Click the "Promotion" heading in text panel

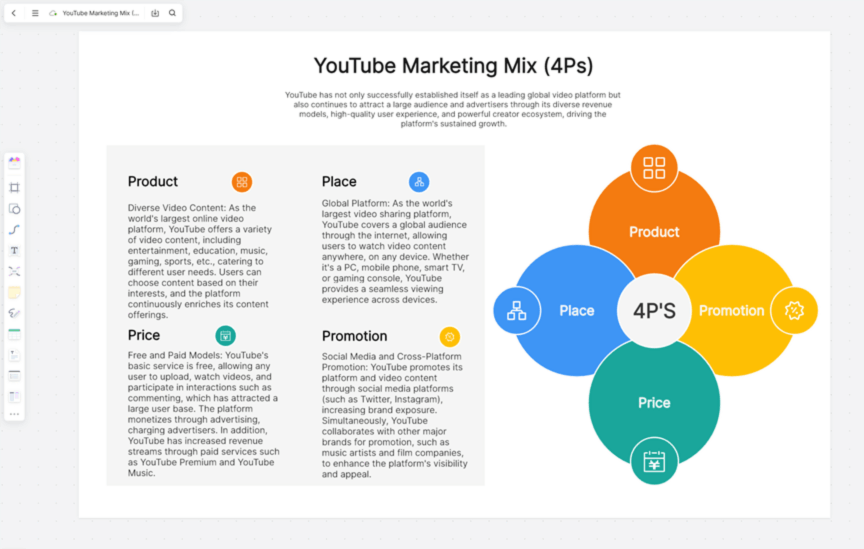point(354,336)
